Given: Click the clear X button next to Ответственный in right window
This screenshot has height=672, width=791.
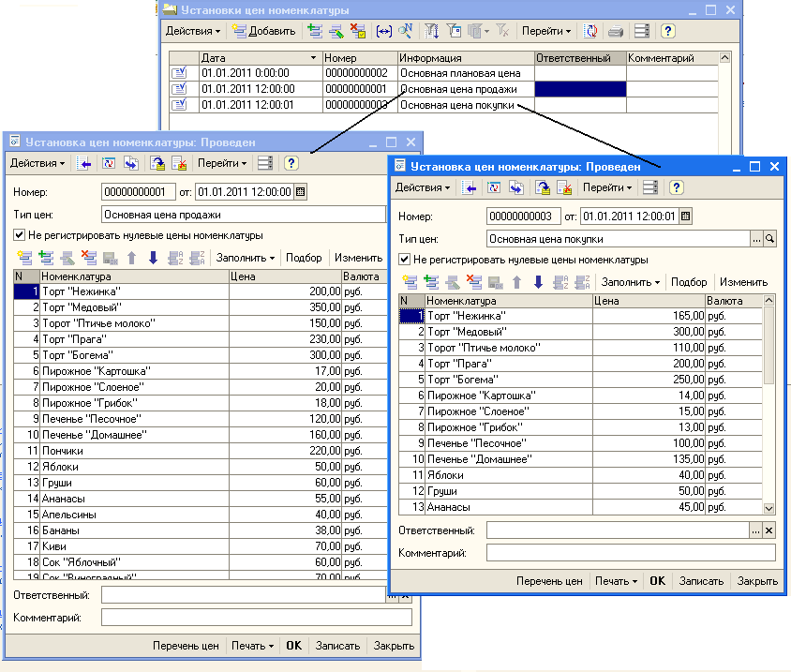Looking at the screenshot, I should (x=769, y=530).
